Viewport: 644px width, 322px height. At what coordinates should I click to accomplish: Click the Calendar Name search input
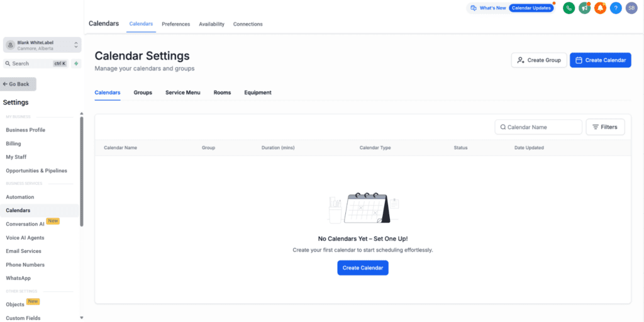[x=538, y=127]
